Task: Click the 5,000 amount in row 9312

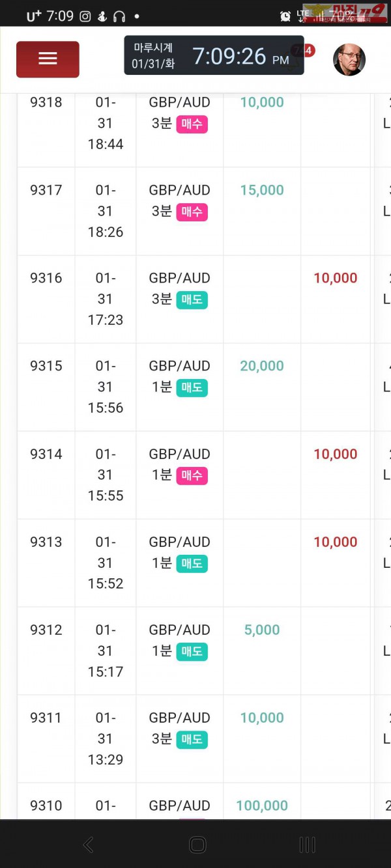Action: pyautogui.click(x=262, y=630)
